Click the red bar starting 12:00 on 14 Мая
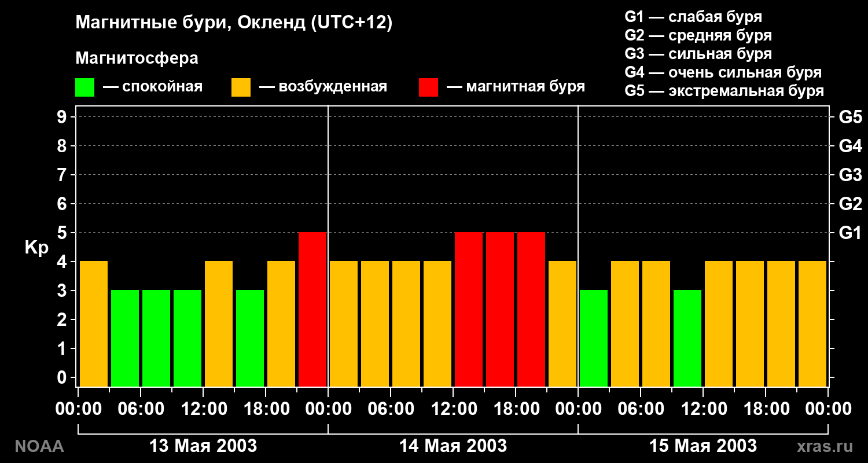The height and width of the screenshot is (463, 868). 469,309
